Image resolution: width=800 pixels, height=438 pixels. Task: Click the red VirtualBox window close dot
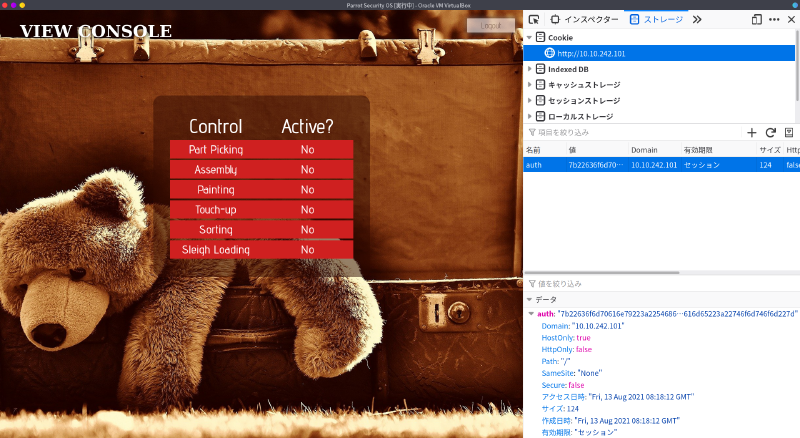tap(5, 5)
